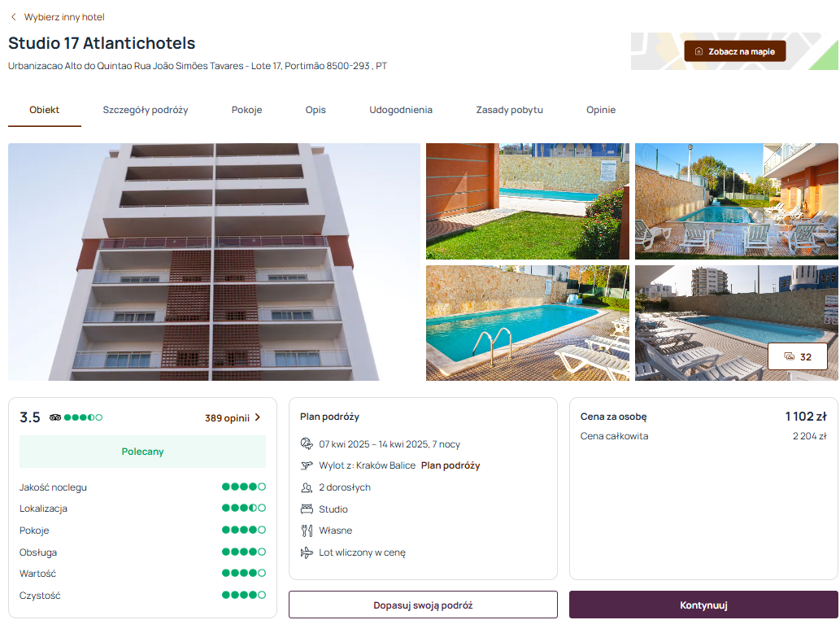Image resolution: width=840 pixels, height=620 pixels.
Task: Click the 2 dorosłych text
Action: tap(345, 487)
